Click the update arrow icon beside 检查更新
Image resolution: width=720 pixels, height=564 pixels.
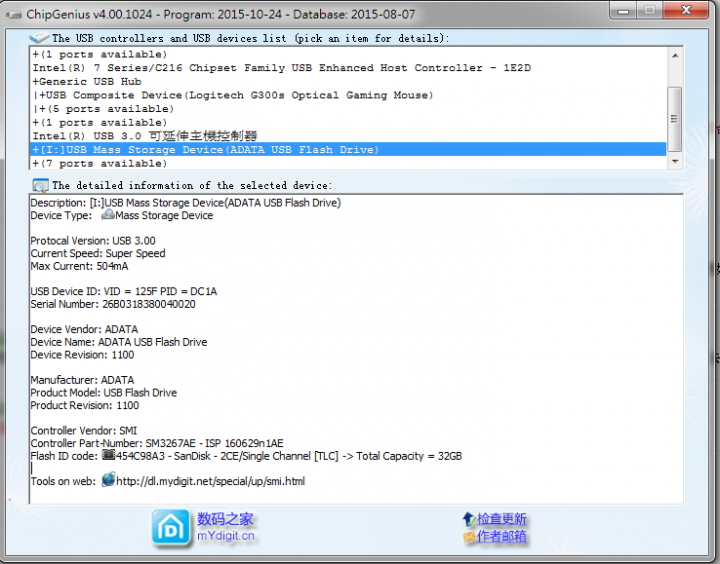click(468, 519)
